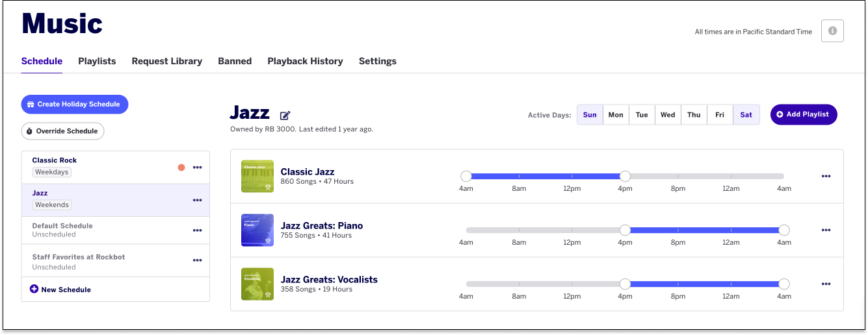Image resolution: width=868 pixels, height=335 pixels.
Task: Click the Jazz Greats: Piano playlist title
Action: [x=322, y=226]
